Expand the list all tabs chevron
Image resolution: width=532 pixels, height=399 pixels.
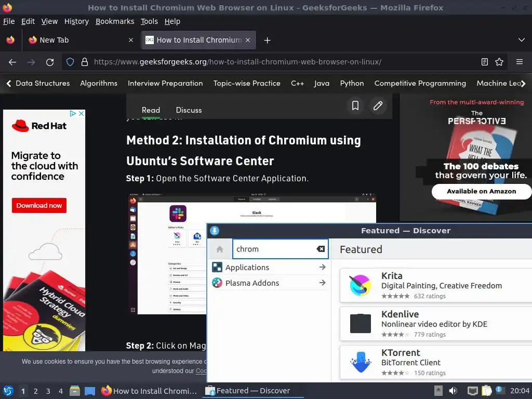pos(522,40)
